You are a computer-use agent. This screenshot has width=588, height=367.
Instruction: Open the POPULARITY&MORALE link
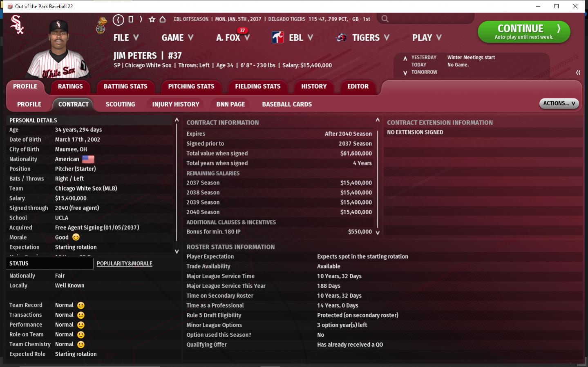[x=124, y=264]
